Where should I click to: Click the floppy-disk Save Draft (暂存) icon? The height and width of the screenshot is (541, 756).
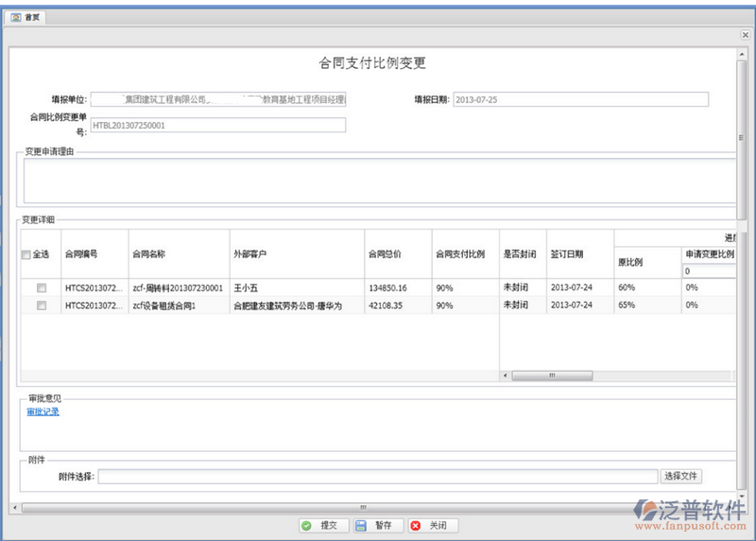point(361,526)
